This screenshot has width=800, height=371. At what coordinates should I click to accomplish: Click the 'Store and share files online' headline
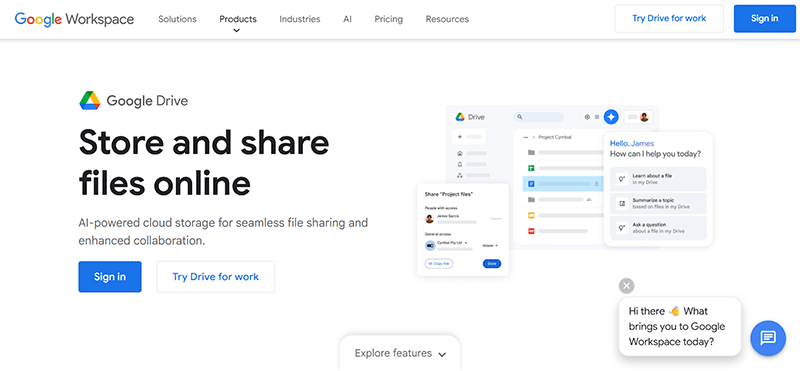204,162
